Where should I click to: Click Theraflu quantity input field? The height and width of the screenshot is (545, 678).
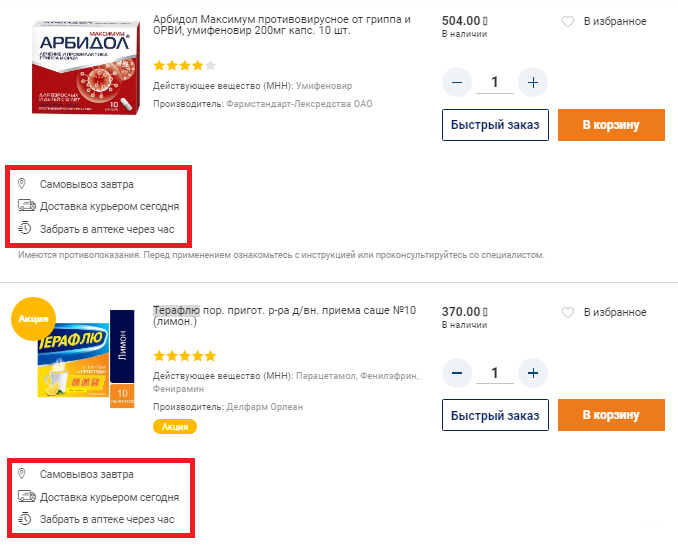pyautogui.click(x=495, y=373)
